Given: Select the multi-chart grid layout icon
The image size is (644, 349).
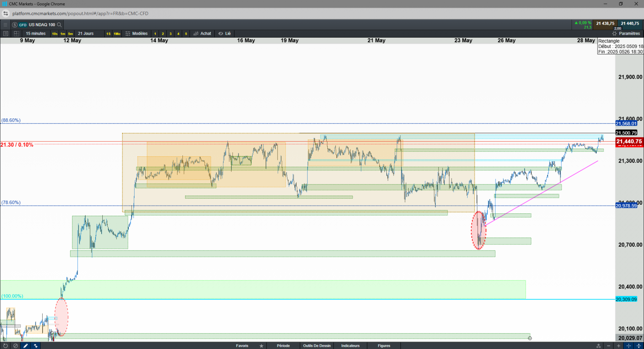Looking at the screenshot, I should (16, 34).
